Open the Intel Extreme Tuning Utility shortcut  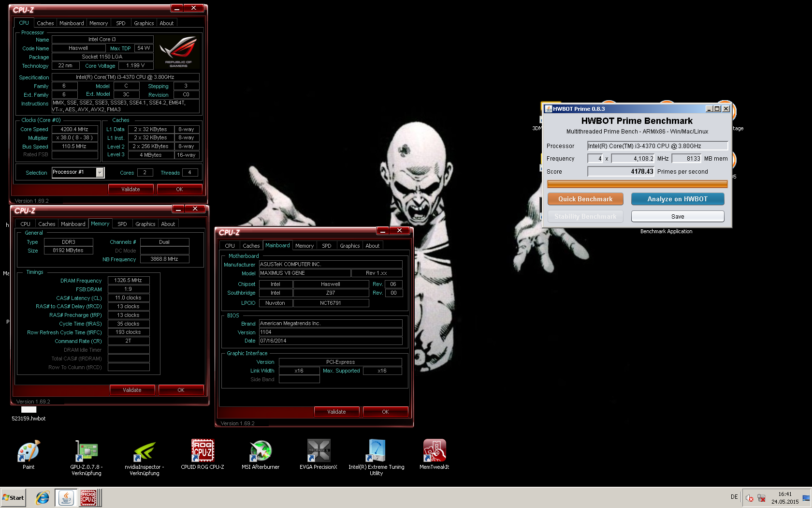point(377,458)
